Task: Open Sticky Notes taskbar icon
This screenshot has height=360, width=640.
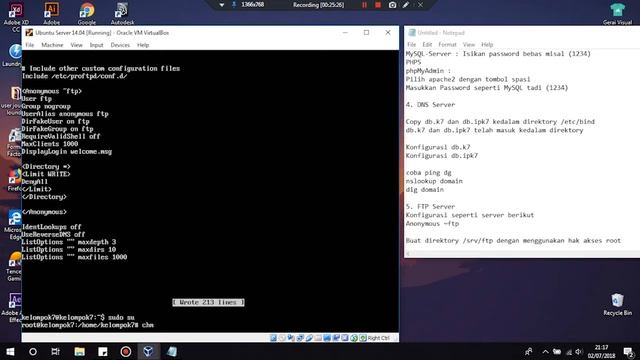Action: [103, 351]
